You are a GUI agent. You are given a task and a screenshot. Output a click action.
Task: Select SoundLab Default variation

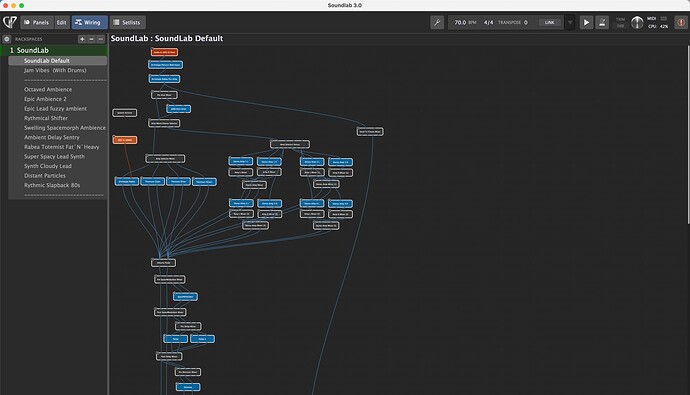point(58,61)
